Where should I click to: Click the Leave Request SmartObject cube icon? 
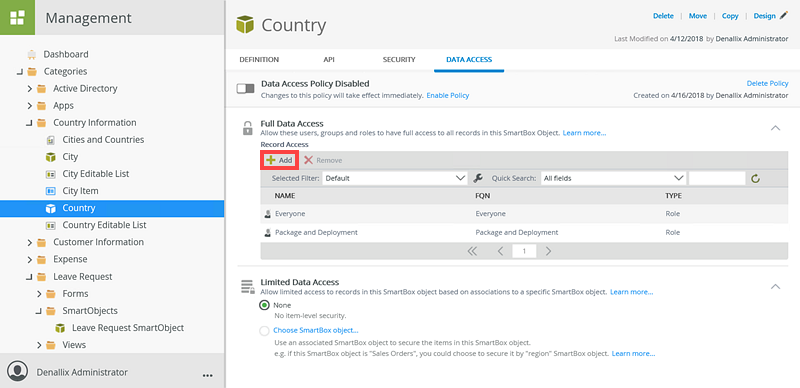[60, 328]
